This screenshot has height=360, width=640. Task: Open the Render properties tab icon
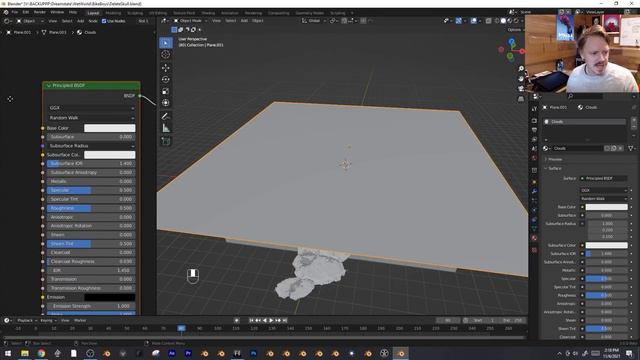click(x=534, y=121)
